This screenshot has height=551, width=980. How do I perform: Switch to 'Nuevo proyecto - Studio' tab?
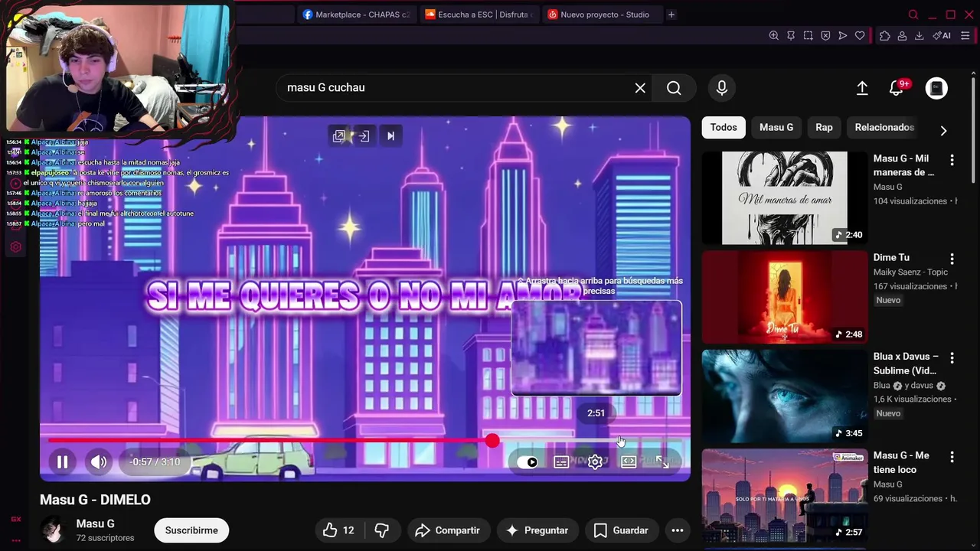(x=602, y=15)
